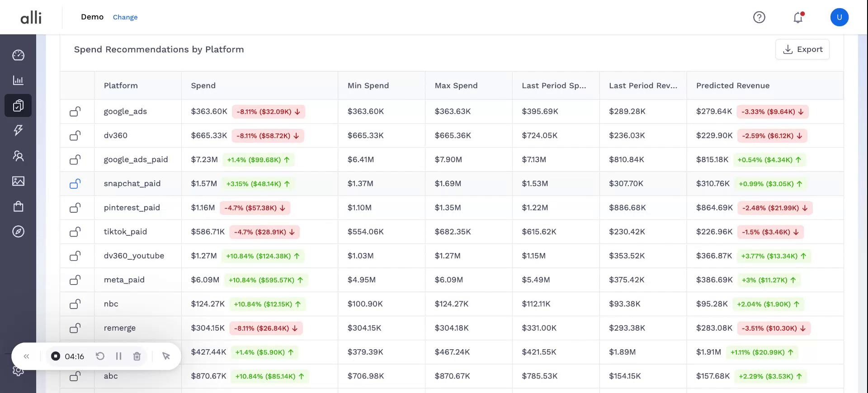The height and width of the screenshot is (393, 868).
Task: Toggle the lock for meta_paid row
Action: click(x=75, y=280)
